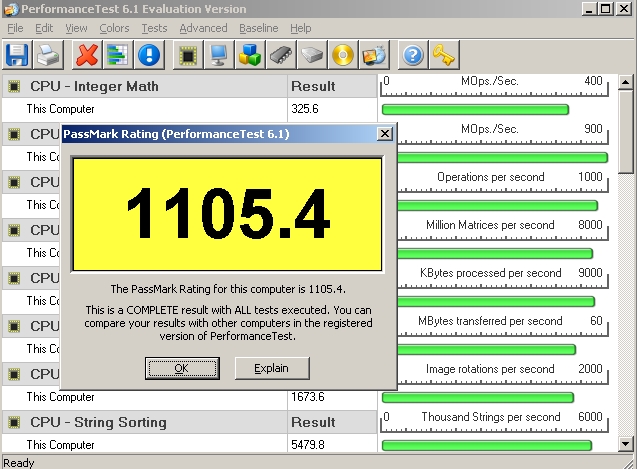Click the Ready status bar text
This screenshot has height=469, width=637.
[x=19, y=463]
